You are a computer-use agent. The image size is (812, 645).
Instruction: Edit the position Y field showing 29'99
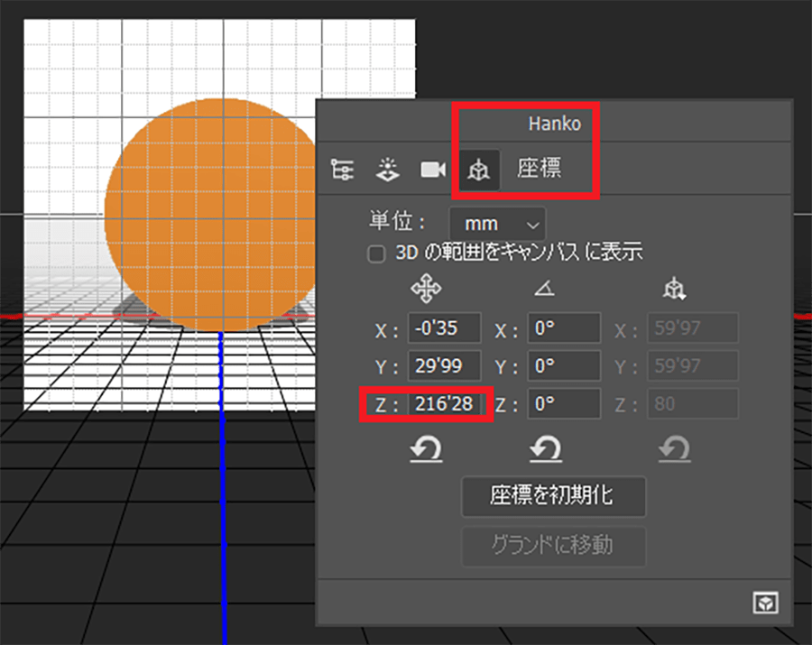(444, 366)
